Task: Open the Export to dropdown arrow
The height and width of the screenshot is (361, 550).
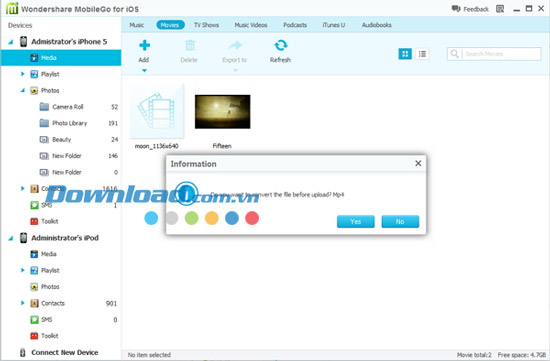Action: click(x=235, y=71)
